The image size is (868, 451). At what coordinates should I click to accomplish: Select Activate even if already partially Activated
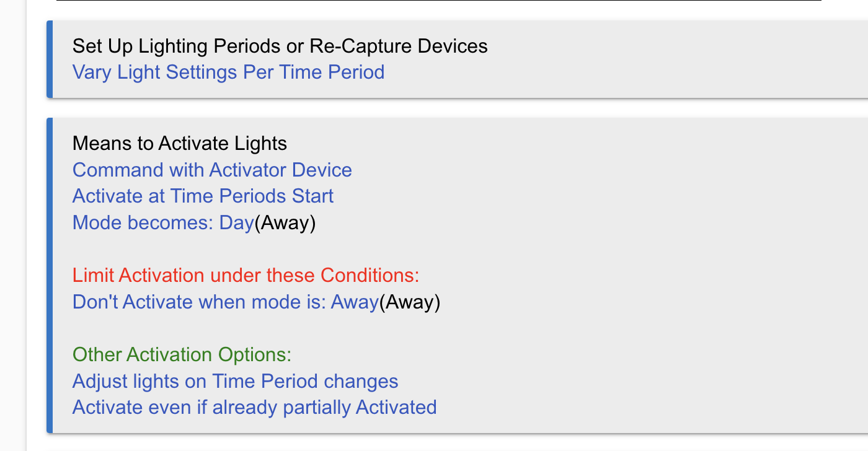coord(254,407)
